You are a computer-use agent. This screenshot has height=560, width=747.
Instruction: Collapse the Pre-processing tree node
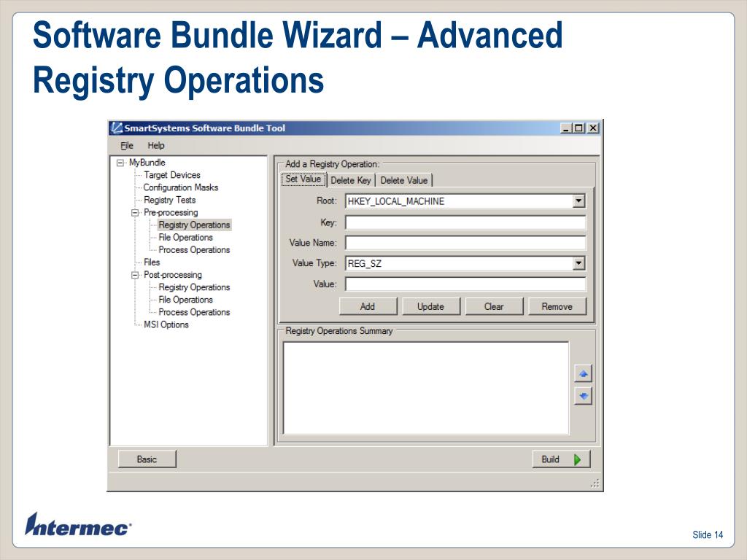135,213
